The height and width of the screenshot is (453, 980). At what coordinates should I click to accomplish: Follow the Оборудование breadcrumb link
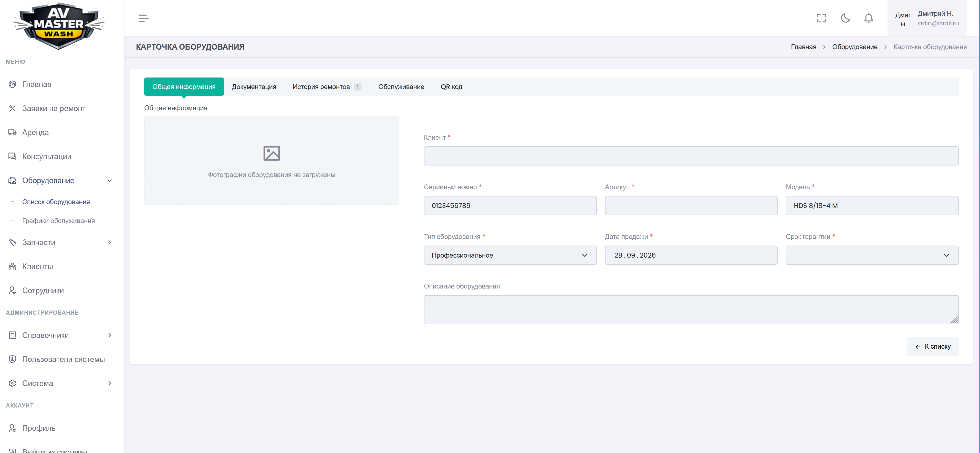coord(854,47)
